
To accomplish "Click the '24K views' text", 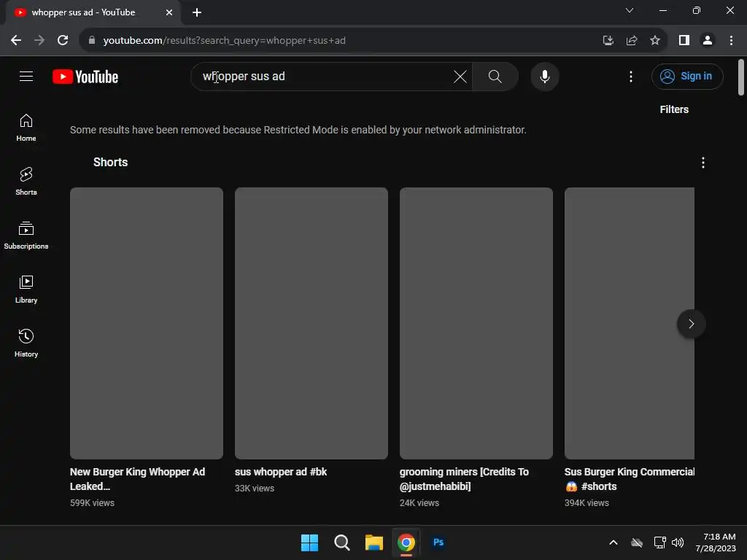I will coord(419,503).
